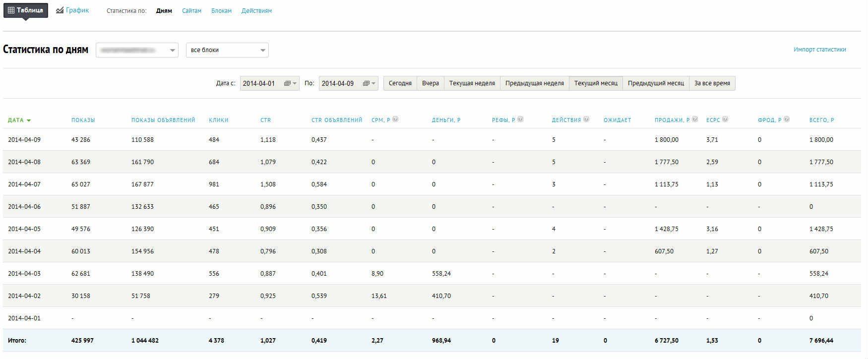The width and height of the screenshot is (868, 359).
Task: Click help icon beside Фрод column
Action: click(x=787, y=120)
